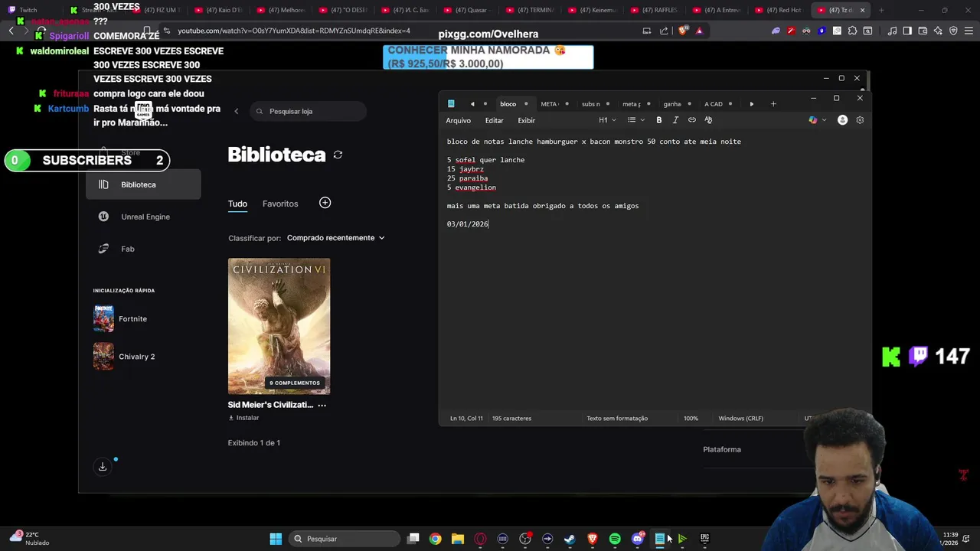Viewport: 980px width, 551px height.
Task: Open Windows Task View taskbar icon
Action: [x=413, y=539]
